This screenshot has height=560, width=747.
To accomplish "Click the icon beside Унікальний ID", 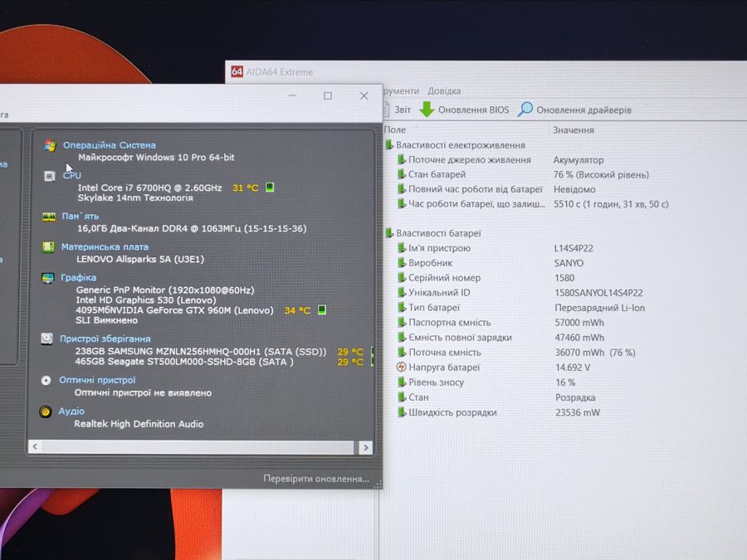I will point(402,292).
